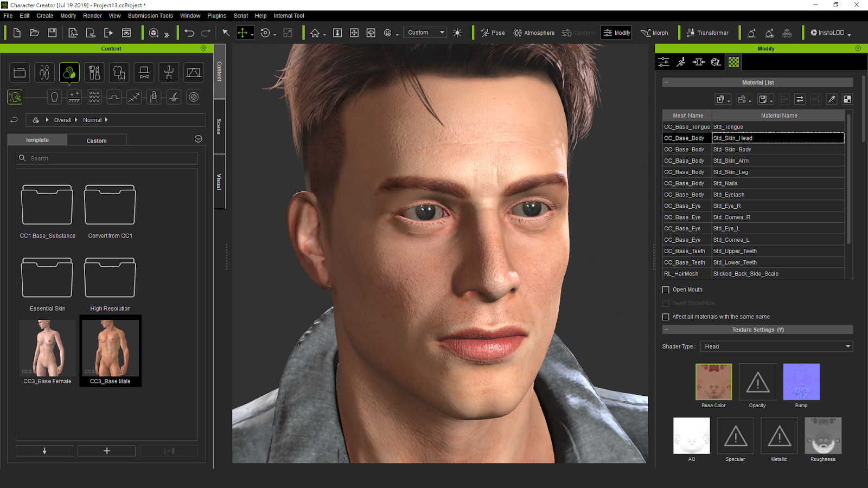Open the InstaLOD dropdown arrow
The image size is (868, 488).
(849, 35)
